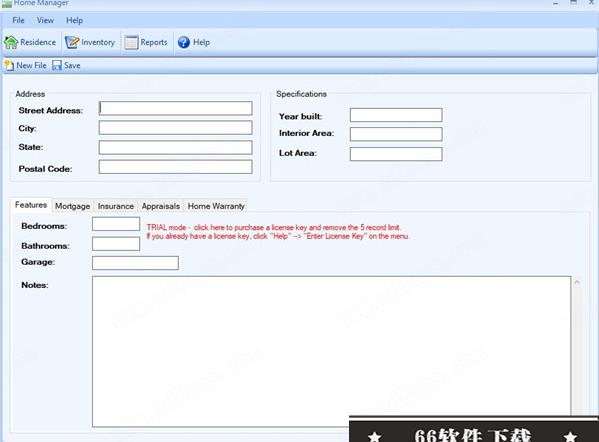Viewport: 599px width, 442px height.
Task: Focus the Bathrooms field
Action: pyautogui.click(x=116, y=244)
